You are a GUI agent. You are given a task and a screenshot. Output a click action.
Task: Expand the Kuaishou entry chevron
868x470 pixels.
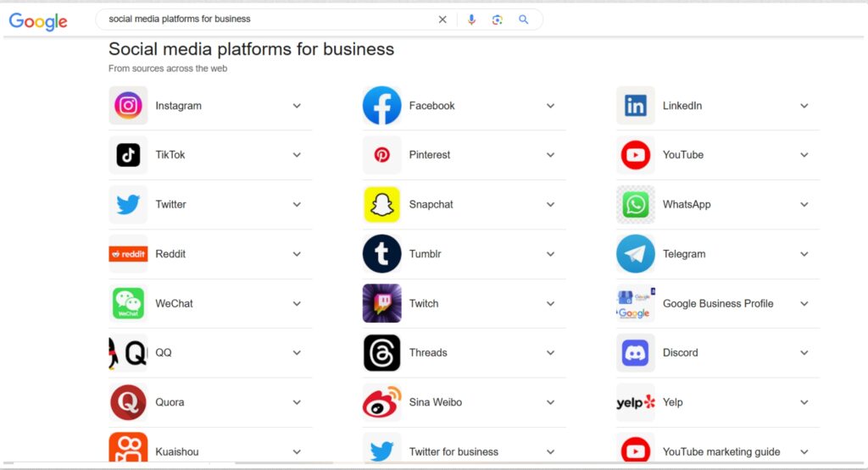(x=297, y=451)
